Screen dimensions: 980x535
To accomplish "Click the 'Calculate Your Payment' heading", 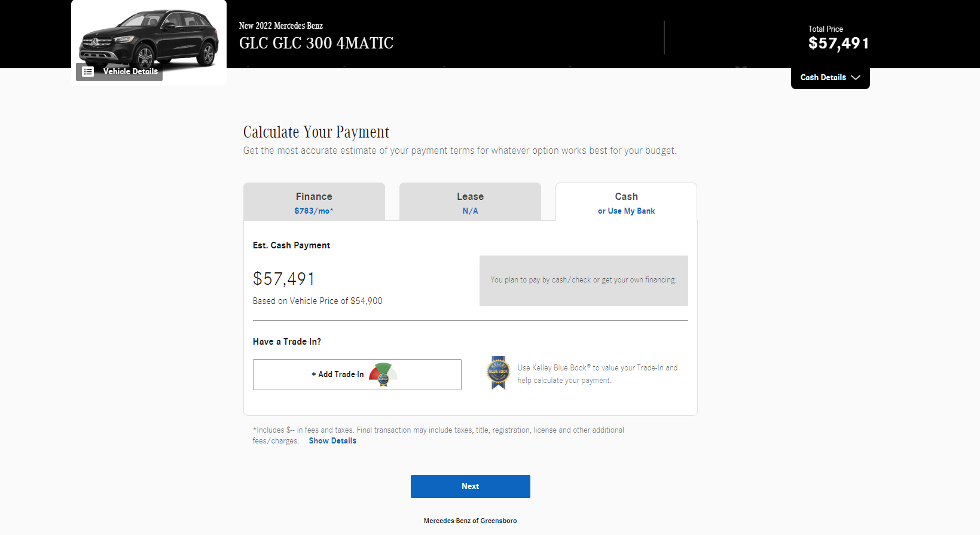I will point(316,132).
